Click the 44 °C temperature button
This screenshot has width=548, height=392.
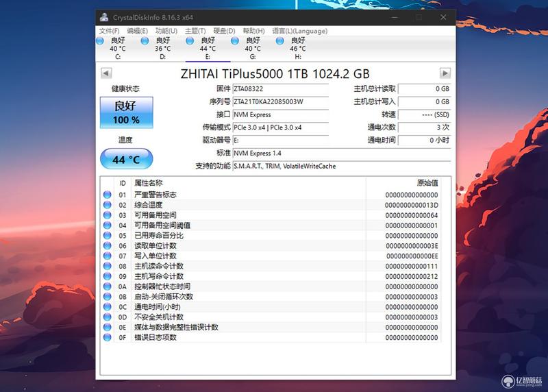(x=127, y=159)
